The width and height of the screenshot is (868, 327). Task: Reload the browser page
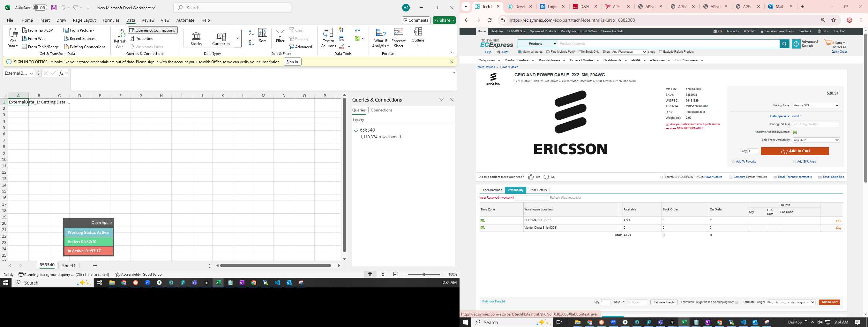tap(490, 20)
